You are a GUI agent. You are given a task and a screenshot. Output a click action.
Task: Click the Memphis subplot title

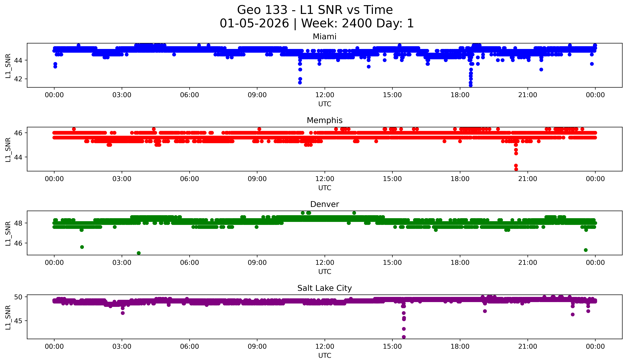tap(324, 120)
